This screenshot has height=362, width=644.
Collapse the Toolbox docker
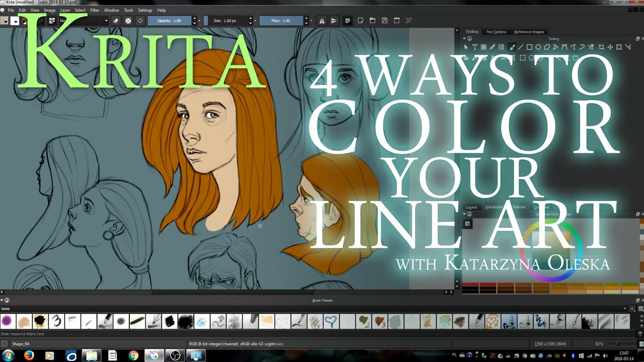pos(465,39)
